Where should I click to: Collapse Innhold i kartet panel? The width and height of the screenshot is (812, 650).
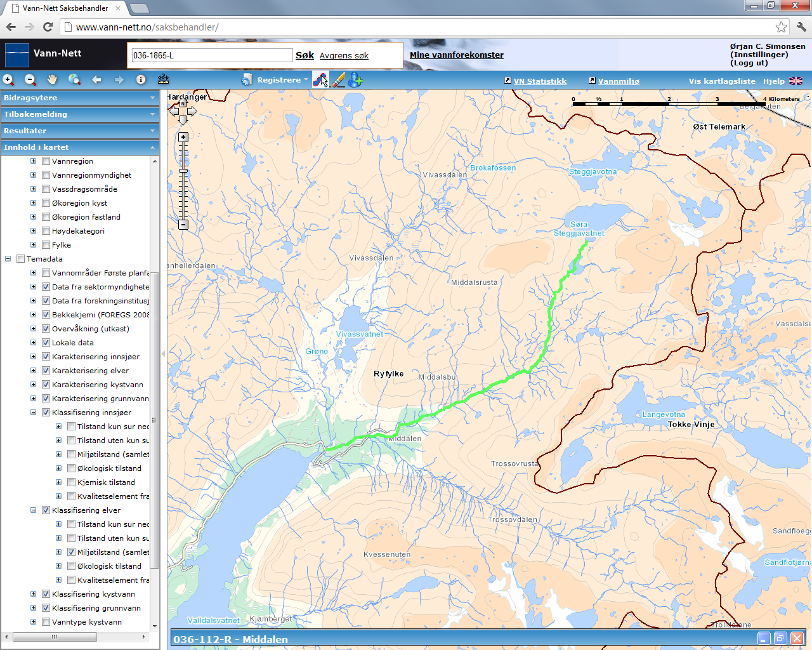point(79,147)
